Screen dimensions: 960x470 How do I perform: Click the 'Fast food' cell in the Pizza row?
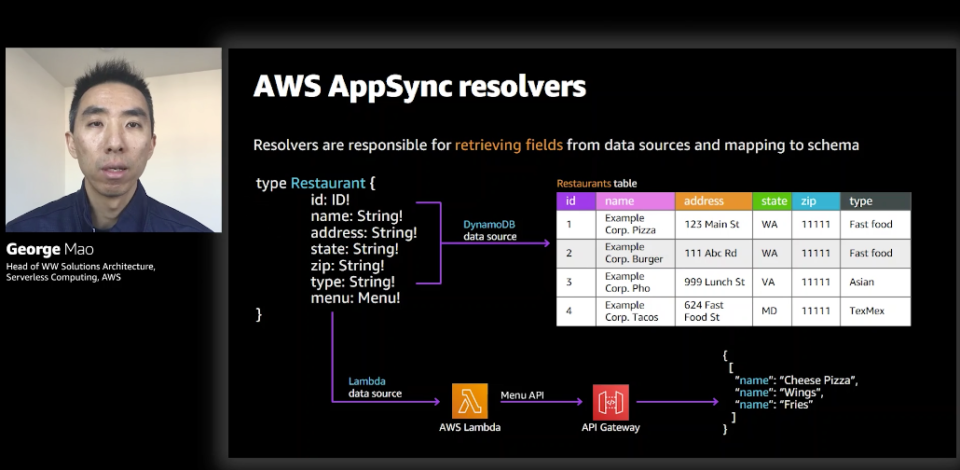[x=876, y=224]
